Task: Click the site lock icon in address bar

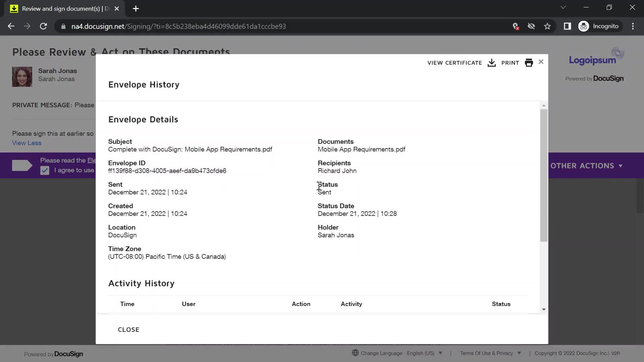Action: coord(63,26)
